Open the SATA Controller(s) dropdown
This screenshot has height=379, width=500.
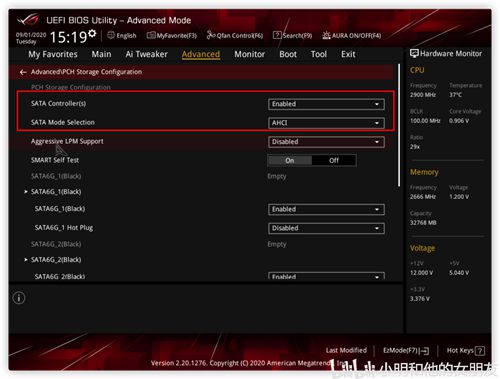[x=326, y=104]
